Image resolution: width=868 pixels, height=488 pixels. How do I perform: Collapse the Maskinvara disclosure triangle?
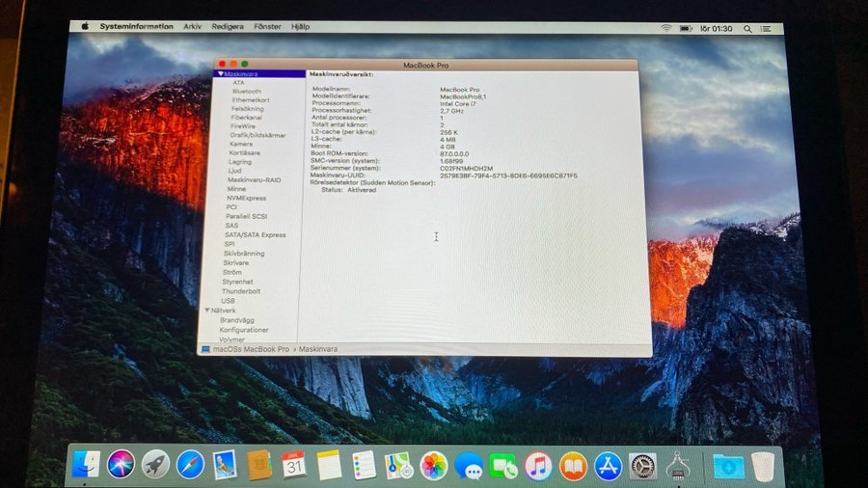[220, 73]
